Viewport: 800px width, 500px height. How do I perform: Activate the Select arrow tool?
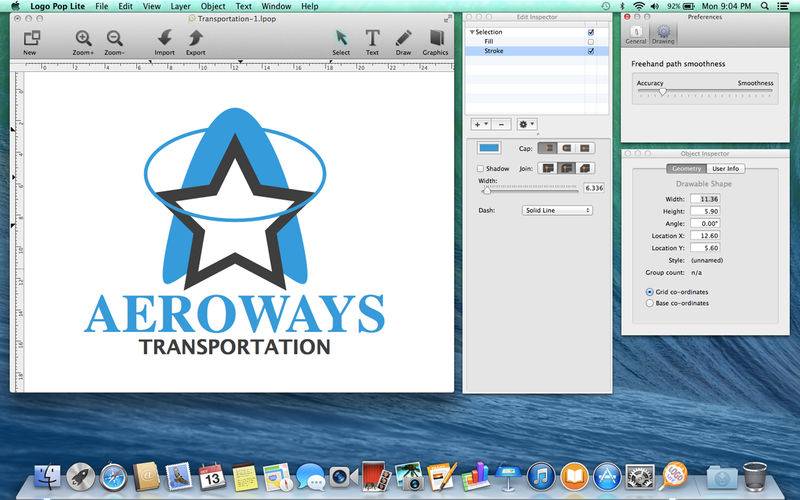tap(341, 38)
